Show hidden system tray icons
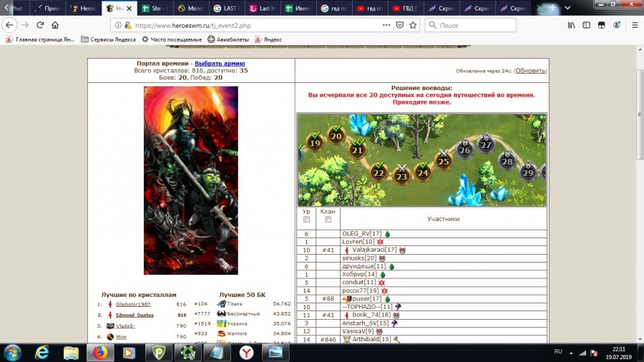The width and height of the screenshot is (644, 362). (x=571, y=353)
